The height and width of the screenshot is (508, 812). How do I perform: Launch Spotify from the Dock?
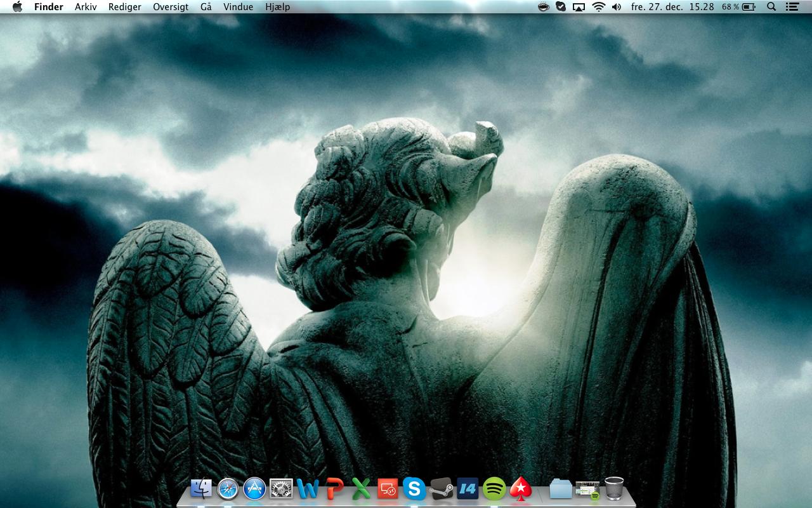coord(494,488)
